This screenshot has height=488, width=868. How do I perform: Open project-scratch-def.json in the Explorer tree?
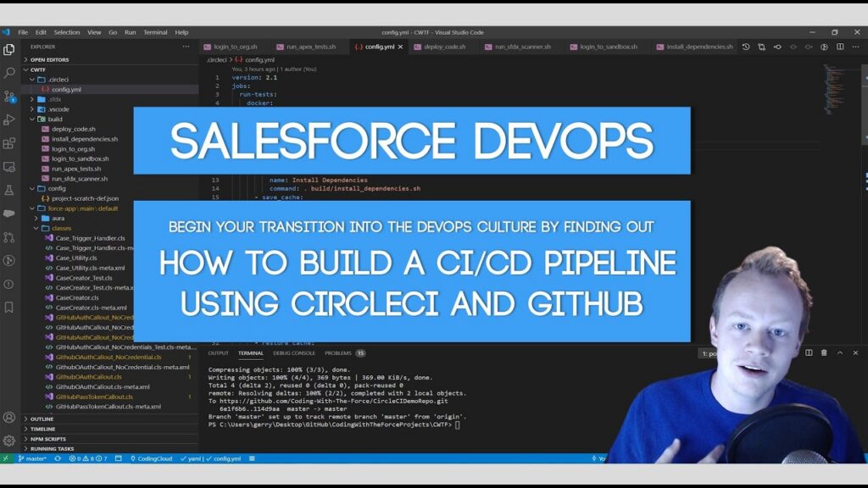[x=85, y=198]
